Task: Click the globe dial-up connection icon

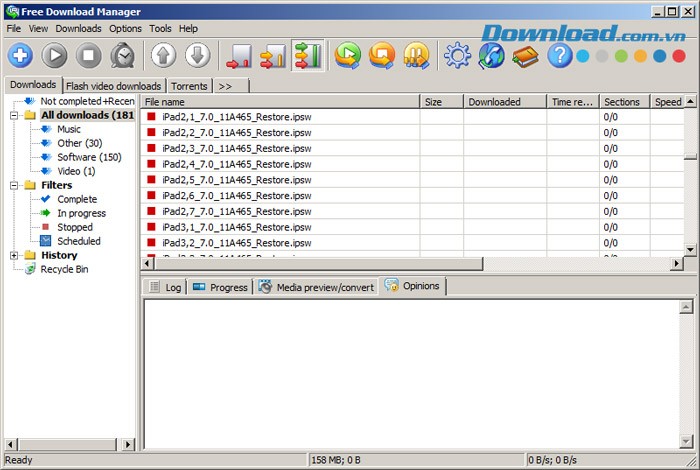Action: (491, 56)
